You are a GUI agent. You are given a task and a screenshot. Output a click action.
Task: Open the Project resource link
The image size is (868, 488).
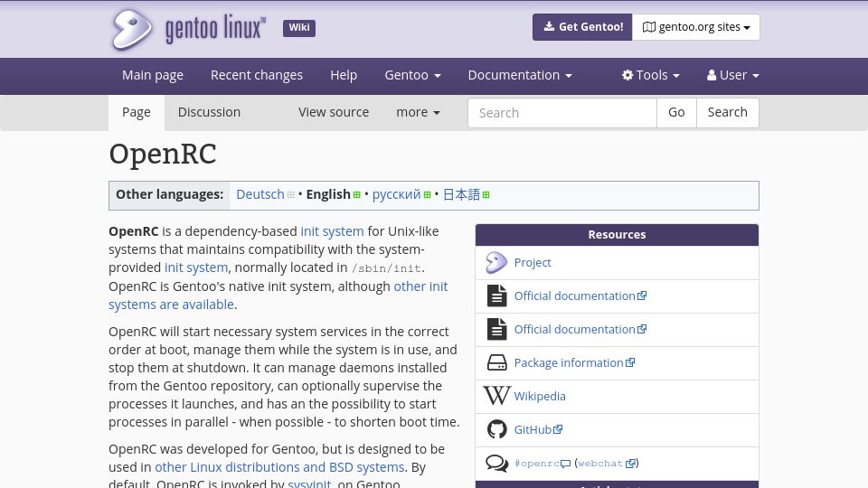click(x=533, y=263)
